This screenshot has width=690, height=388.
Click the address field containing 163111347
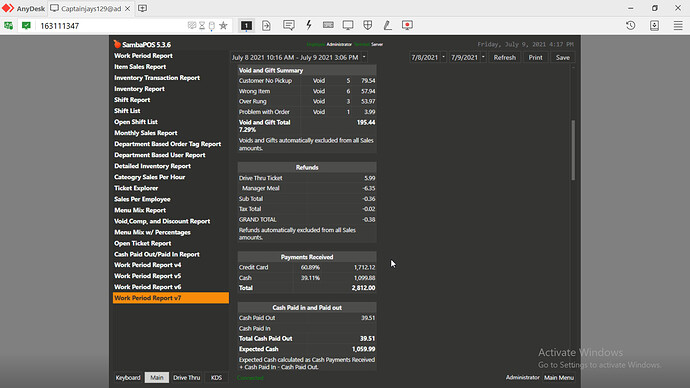tap(112, 26)
